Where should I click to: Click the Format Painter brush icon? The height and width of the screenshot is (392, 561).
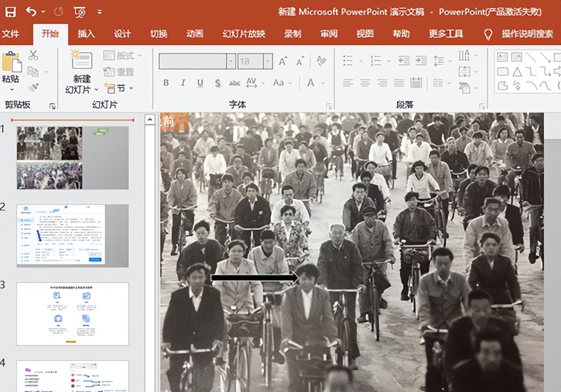click(33, 88)
